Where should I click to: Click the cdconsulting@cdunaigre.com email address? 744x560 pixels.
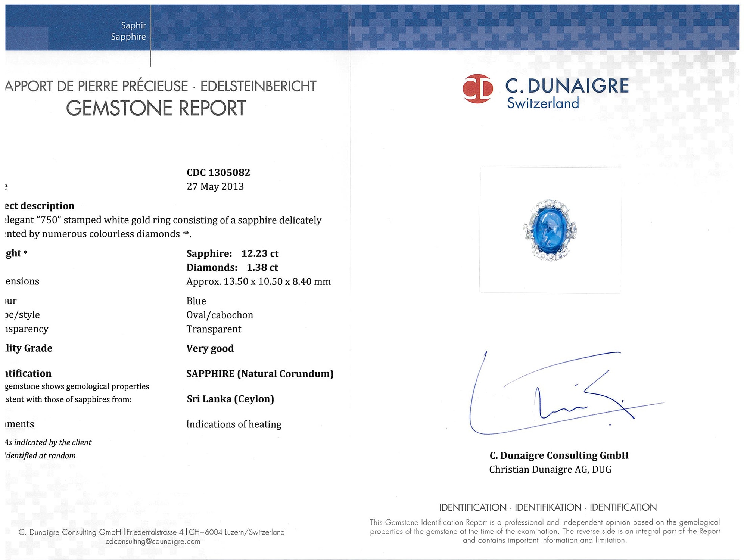[153, 541]
